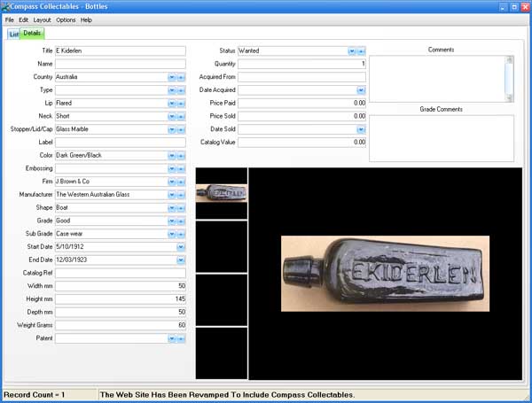Screen dimensions: 532x403
Task: Click the Record Count = 1 status text
Action: coord(34,395)
